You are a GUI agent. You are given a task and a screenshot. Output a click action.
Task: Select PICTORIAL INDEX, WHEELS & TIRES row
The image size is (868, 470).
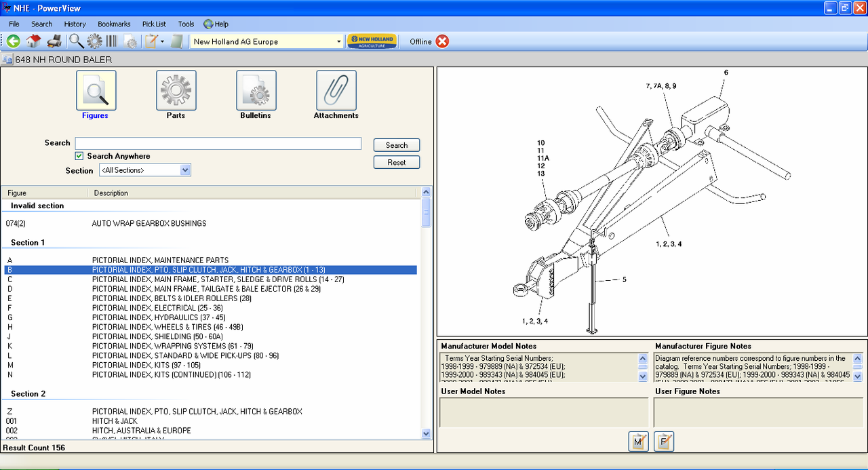point(211,327)
